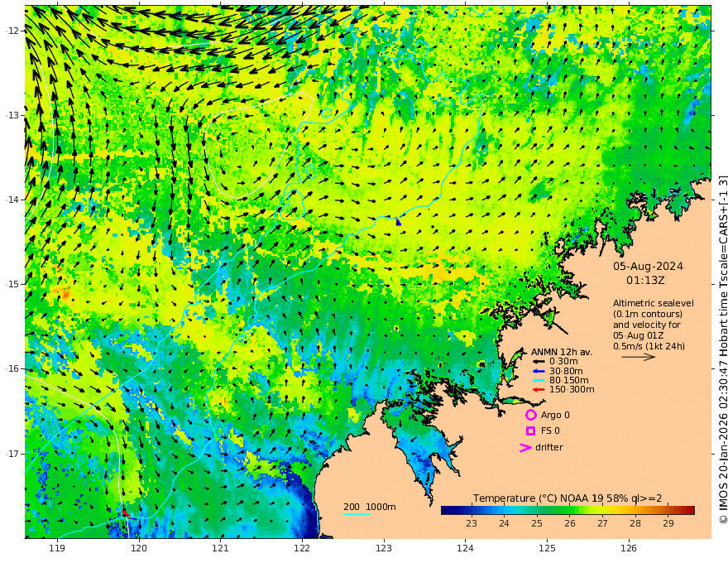The width and height of the screenshot is (728, 563).
Task: Click the colorbar tick label 24
Action: coord(504,523)
